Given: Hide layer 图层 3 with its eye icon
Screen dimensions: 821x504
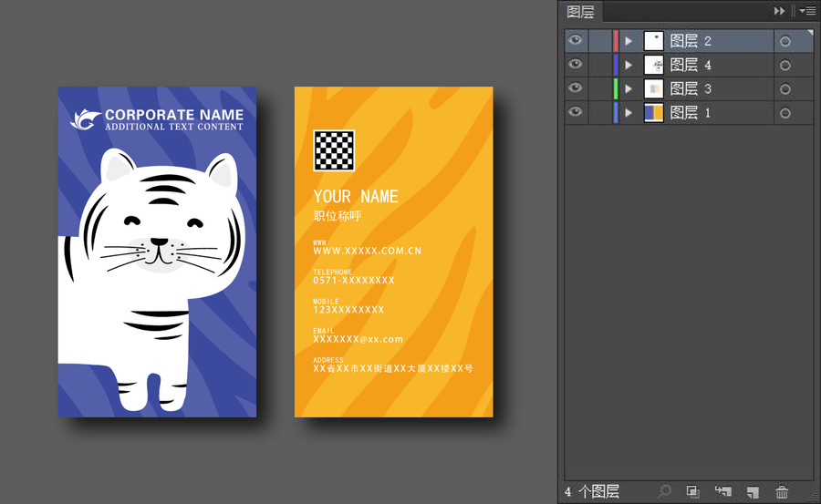Looking at the screenshot, I should 576,87.
